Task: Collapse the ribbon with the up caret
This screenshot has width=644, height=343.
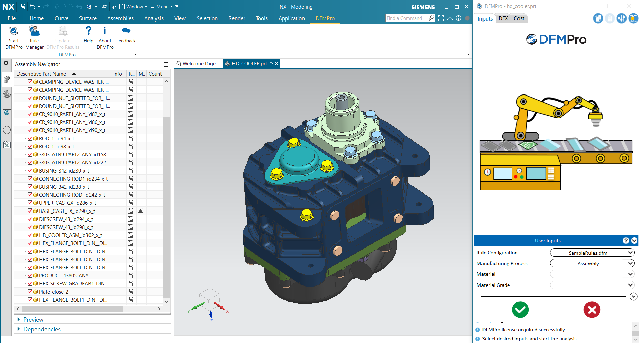Action: point(450,18)
